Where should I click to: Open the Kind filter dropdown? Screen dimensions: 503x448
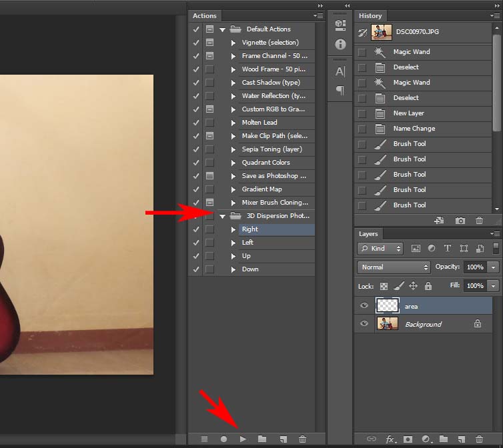380,248
